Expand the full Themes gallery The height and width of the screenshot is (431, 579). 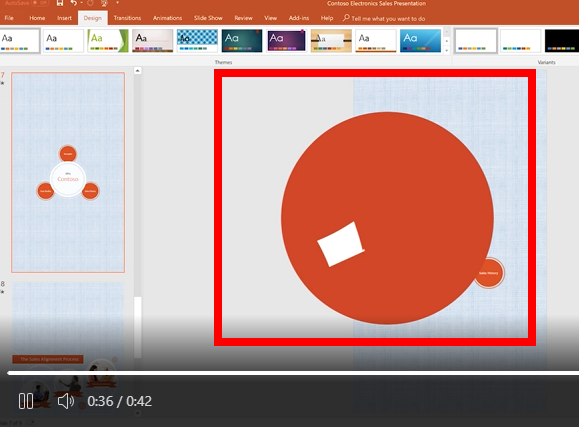446,50
